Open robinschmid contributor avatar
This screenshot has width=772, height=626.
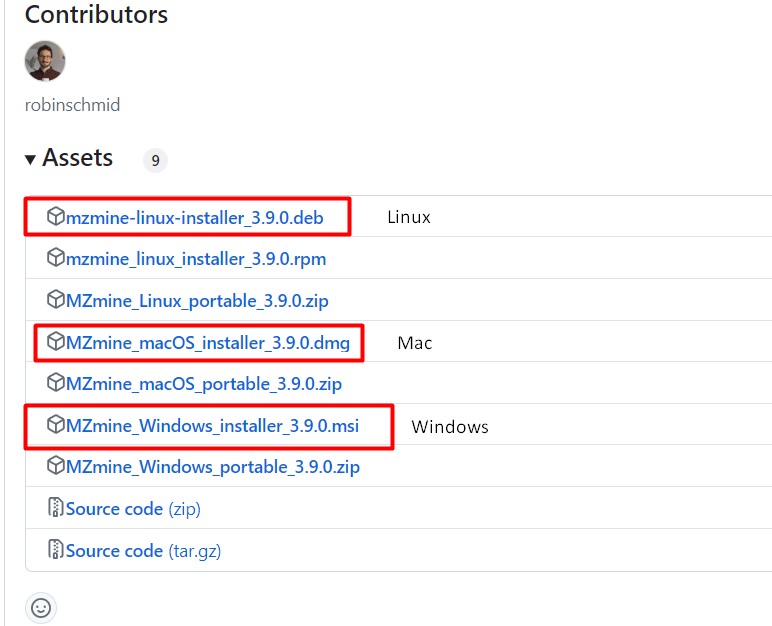pos(45,61)
